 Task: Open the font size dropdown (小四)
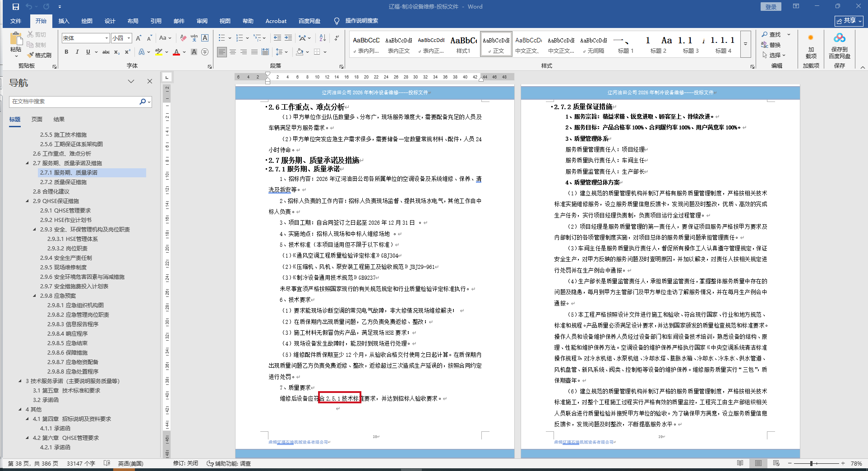pos(129,38)
